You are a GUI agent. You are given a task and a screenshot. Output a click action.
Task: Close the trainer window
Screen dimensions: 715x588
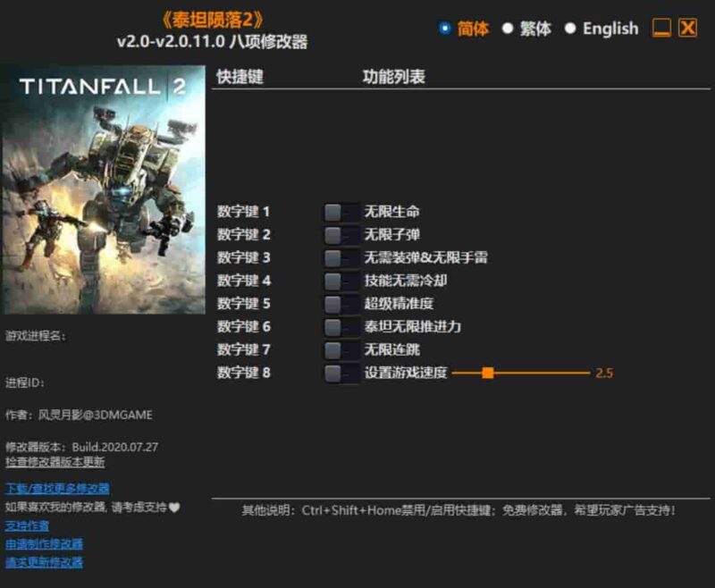688,28
